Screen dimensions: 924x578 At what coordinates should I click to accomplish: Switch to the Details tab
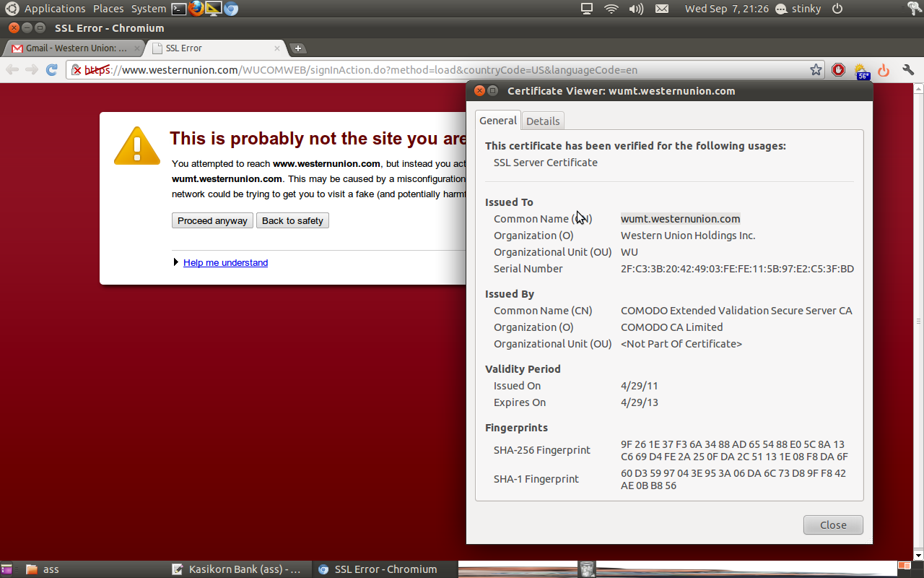(x=543, y=121)
